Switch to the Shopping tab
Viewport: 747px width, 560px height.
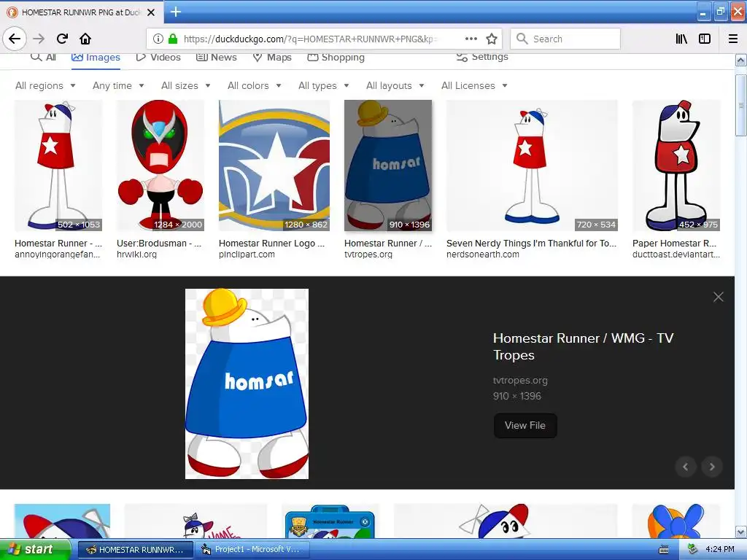[x=336, y=57]
